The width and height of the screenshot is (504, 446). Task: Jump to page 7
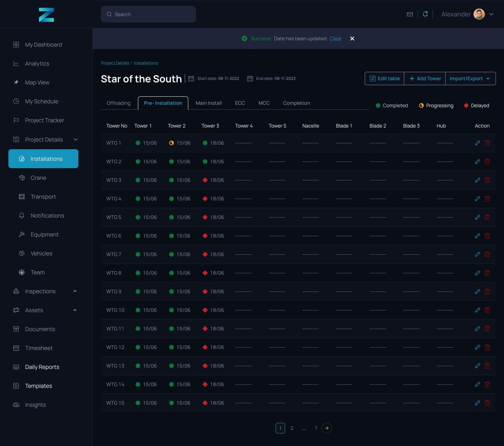coord(316,428)
